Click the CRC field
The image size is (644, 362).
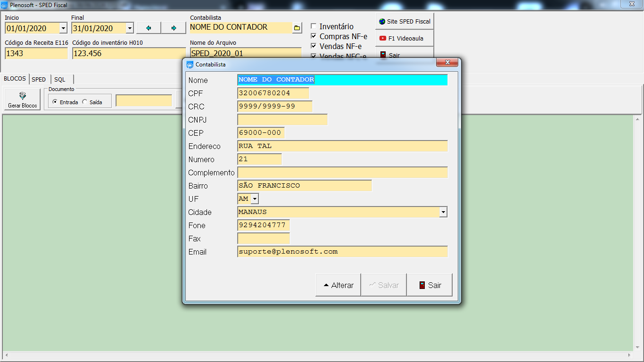coord(275,107)
